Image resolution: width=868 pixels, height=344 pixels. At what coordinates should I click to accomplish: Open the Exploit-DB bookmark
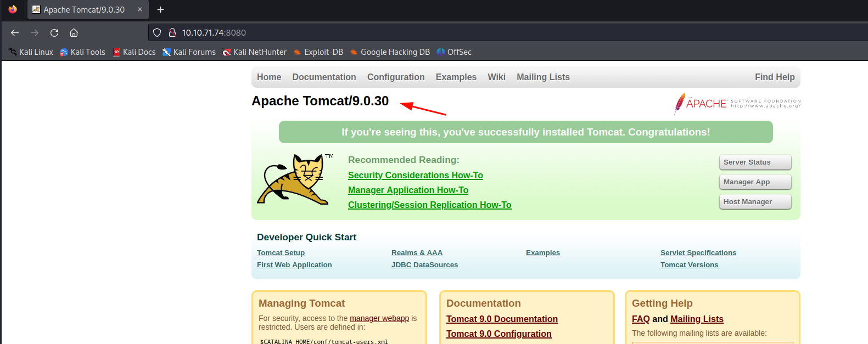point(318,52)
